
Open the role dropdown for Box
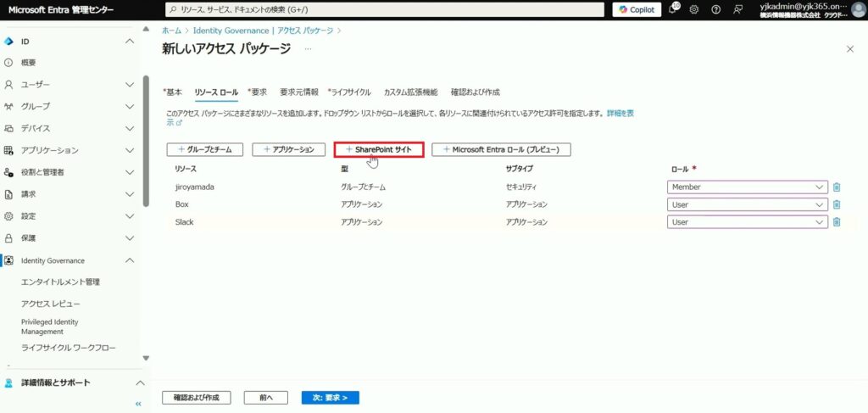click(x=748, y=205)
